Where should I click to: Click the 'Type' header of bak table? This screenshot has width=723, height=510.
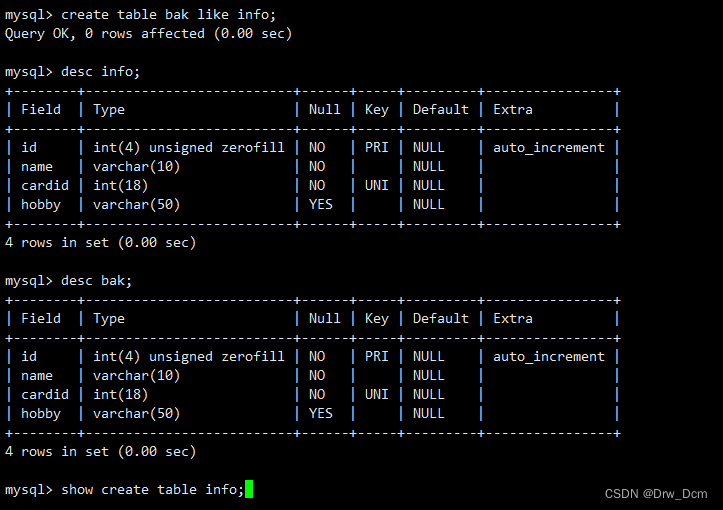[x=109, y=319]
